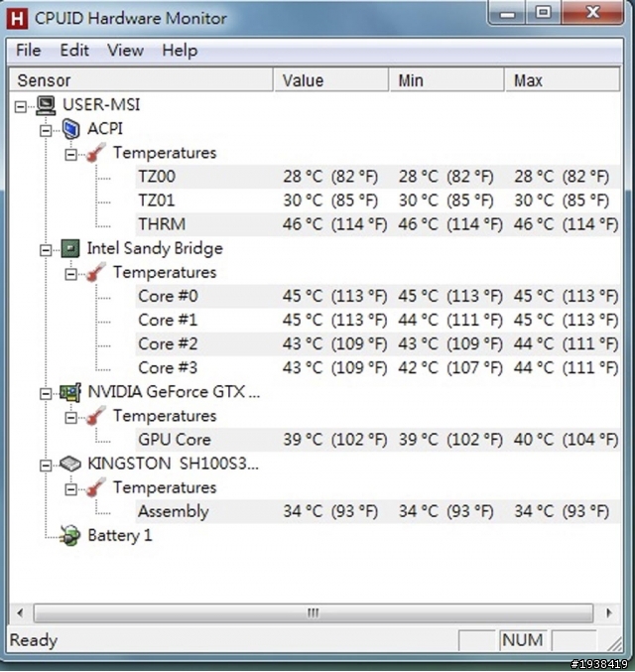The image size is (635, 672).
Task: Select the KINGSTON SH100S3 label
Action: tap(173, 464)
